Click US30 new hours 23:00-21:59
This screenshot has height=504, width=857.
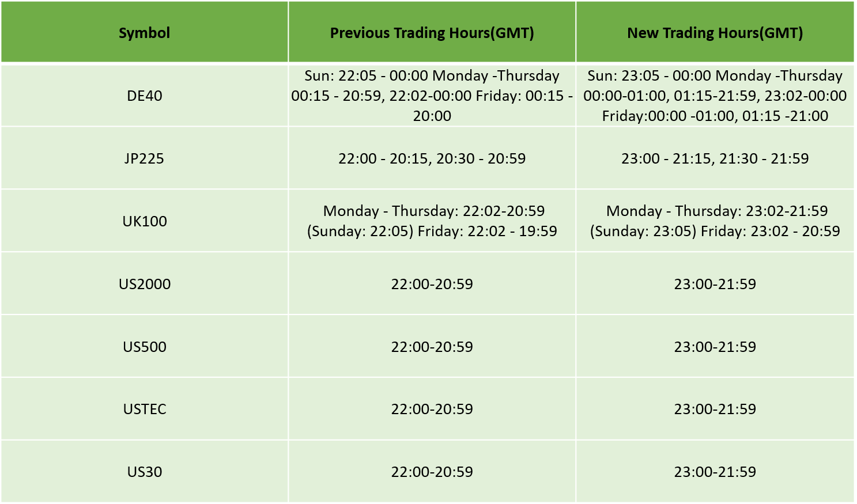(x=715, y=472)
